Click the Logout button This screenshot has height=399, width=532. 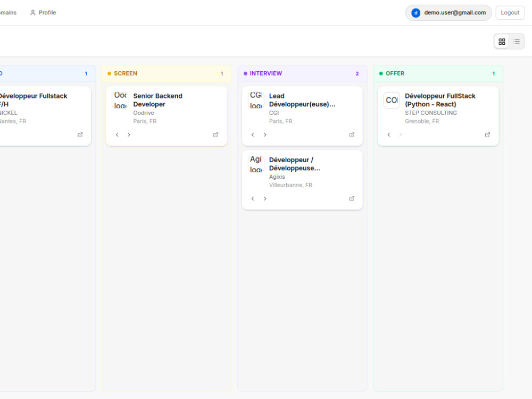coord(510,13)
